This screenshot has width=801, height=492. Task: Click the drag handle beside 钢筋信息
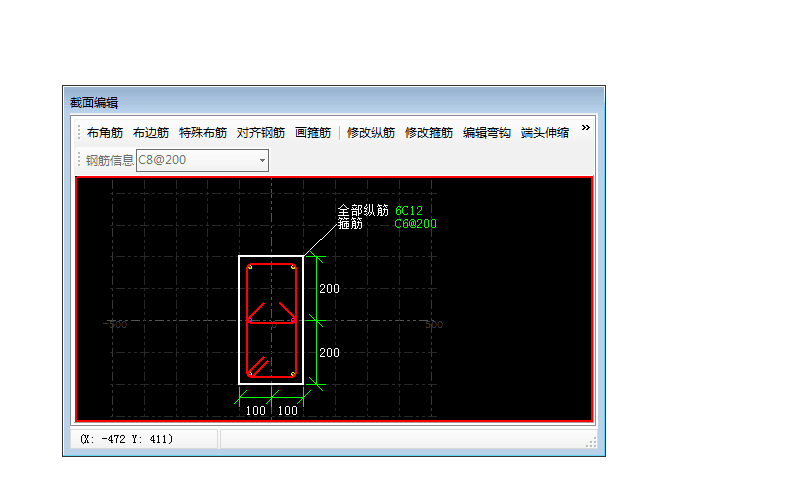pos(79,160)
